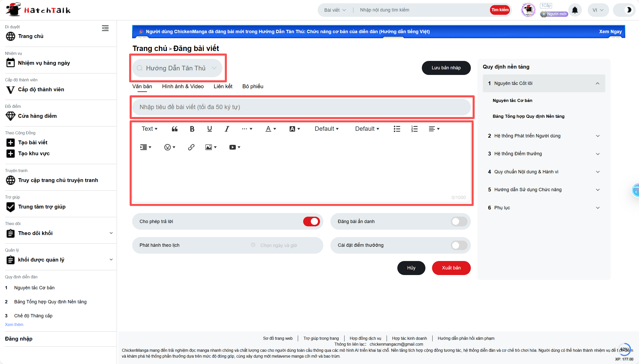Toggle italic text formatting
The width and height of the screenshot is (639, 364).
click(227, 129)
